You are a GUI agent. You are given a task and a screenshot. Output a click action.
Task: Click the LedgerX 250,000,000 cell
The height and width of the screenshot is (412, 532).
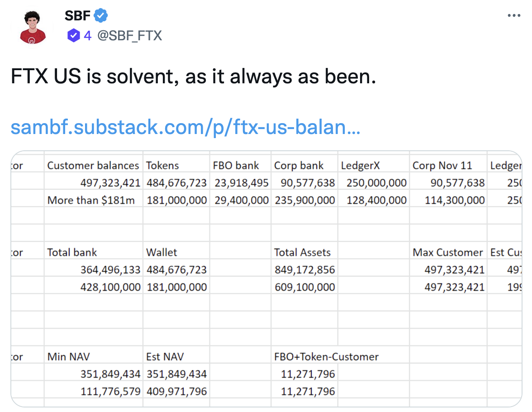point(376,183)
